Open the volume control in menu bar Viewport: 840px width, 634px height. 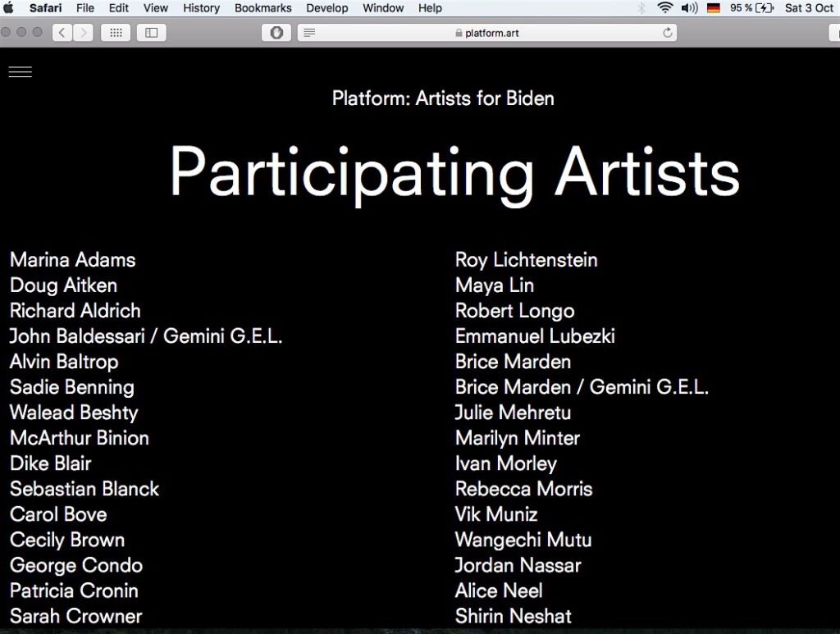coord(689,8)
